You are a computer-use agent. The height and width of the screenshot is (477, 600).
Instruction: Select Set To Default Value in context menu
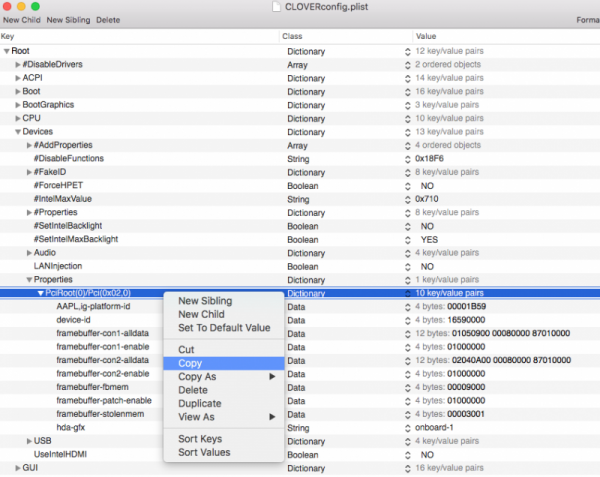click(224, 328)
